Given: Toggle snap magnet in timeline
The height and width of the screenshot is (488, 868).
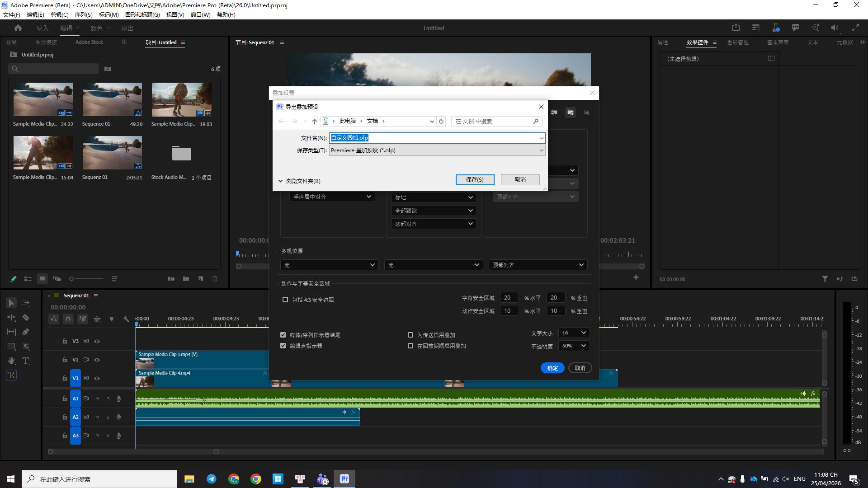Looking at the screenshot, I should click(68, 319).
